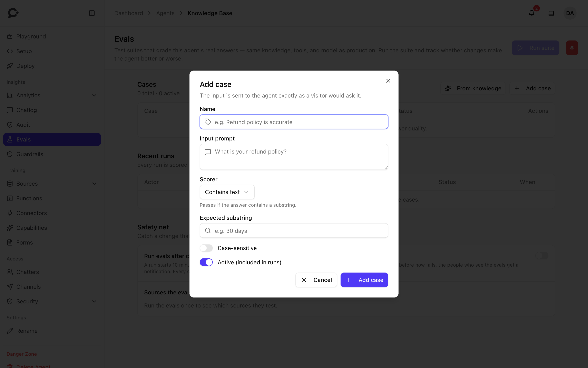Click the Audit shield icon
The height and width of the screenshot is (368, 588).
click(x=10, y=125)
